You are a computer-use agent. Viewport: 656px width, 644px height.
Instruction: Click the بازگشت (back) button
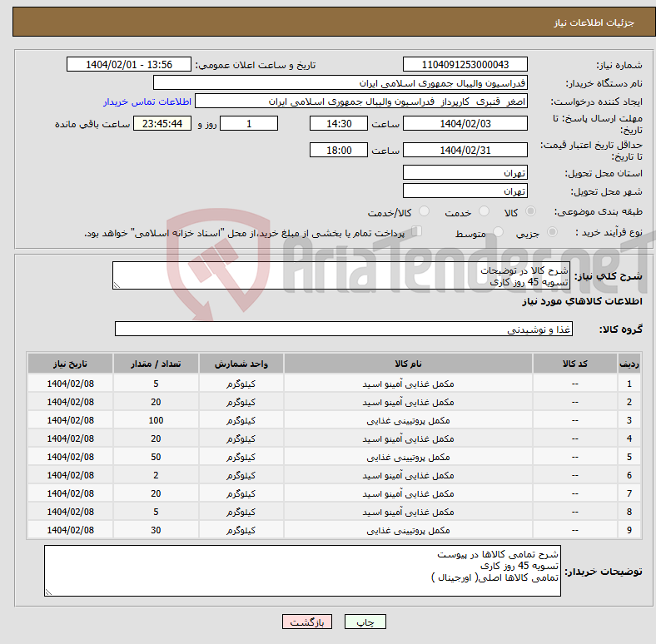click(x=307, y=622)
